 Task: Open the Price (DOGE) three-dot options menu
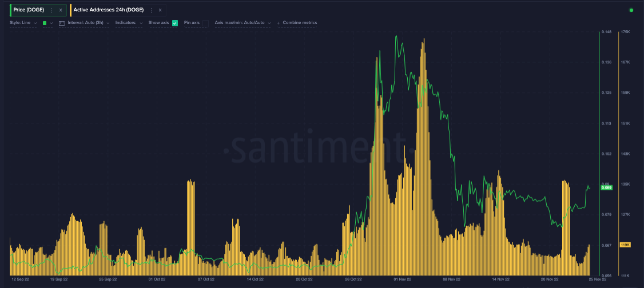tap(51, 10)
